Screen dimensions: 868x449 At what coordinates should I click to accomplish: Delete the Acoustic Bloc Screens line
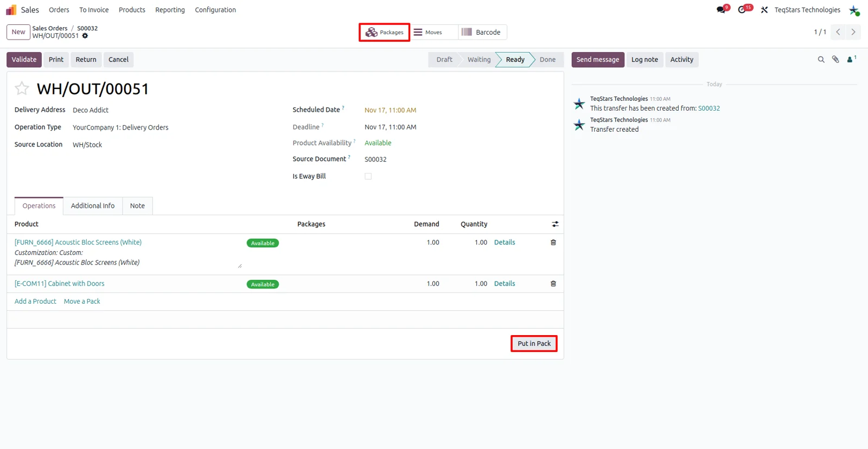(x=553, y=242)
